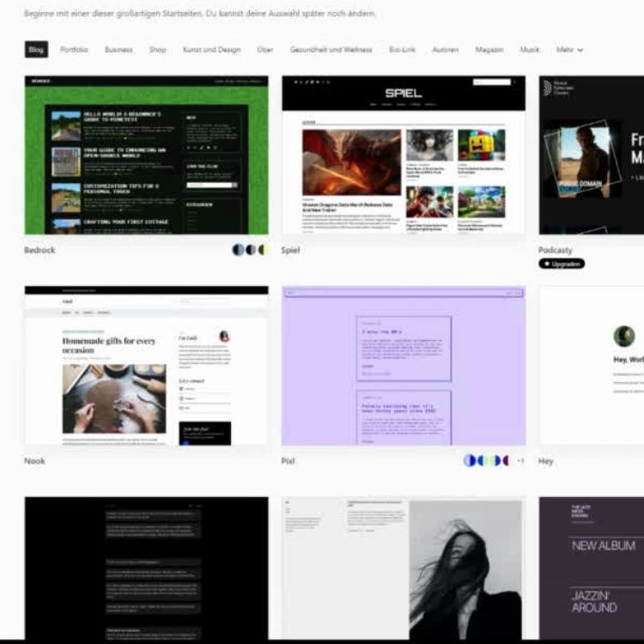This screenshot has height=644, width=644.
Task: Click the Podcasty theme name
Action: point(555,250)
